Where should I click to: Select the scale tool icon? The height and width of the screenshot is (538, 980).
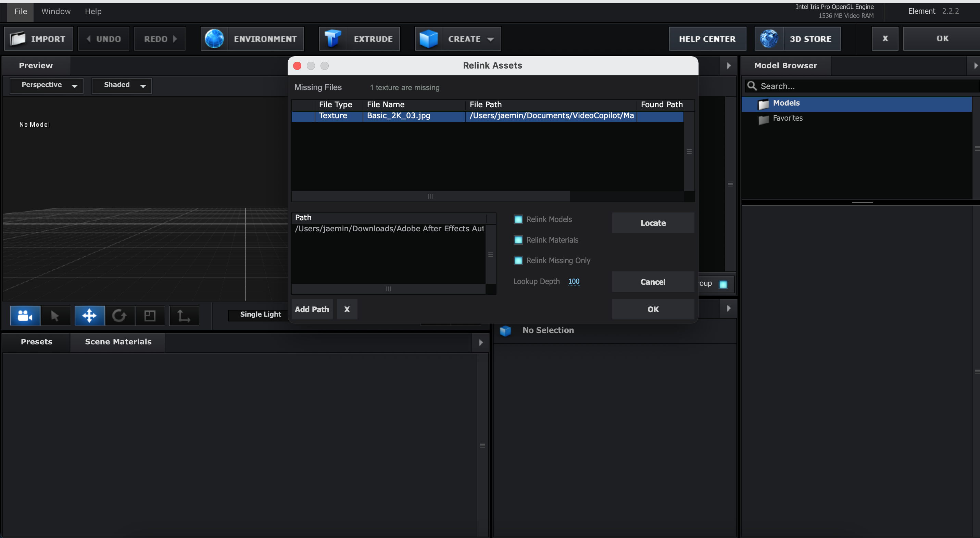coord(150,316)
